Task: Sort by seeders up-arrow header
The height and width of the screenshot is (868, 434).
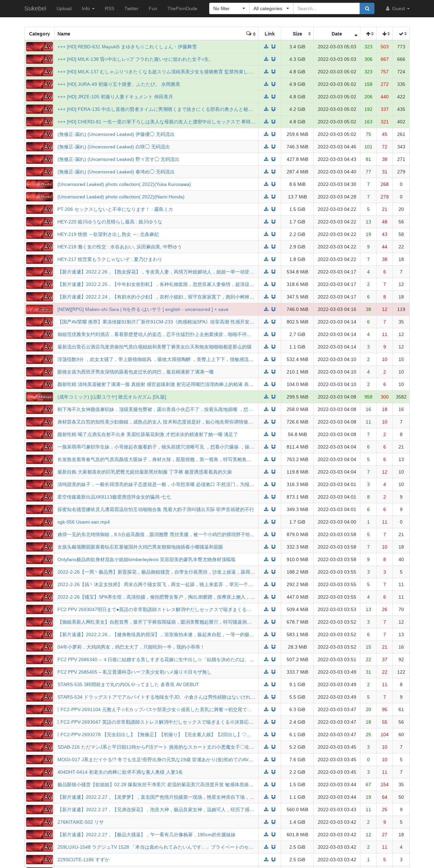Action: point(368,34)
